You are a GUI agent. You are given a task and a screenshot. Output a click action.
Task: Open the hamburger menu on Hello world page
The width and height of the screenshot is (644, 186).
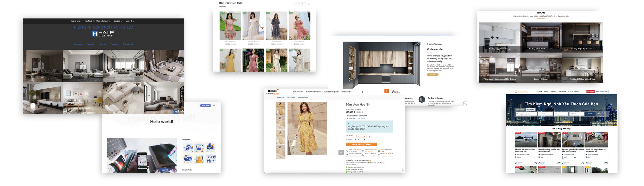[214, 105]
